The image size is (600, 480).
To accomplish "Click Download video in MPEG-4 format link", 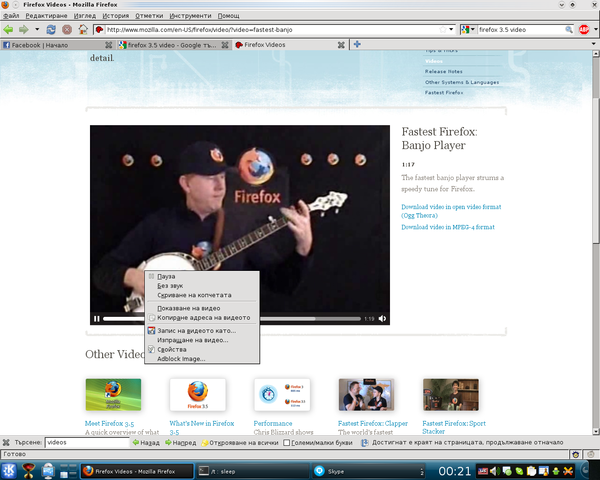I will [x=448, y=227].
